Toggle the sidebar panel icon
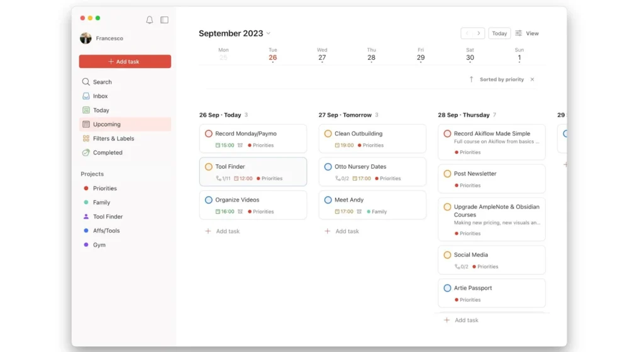644x352 pixels. tap(164, 20)
